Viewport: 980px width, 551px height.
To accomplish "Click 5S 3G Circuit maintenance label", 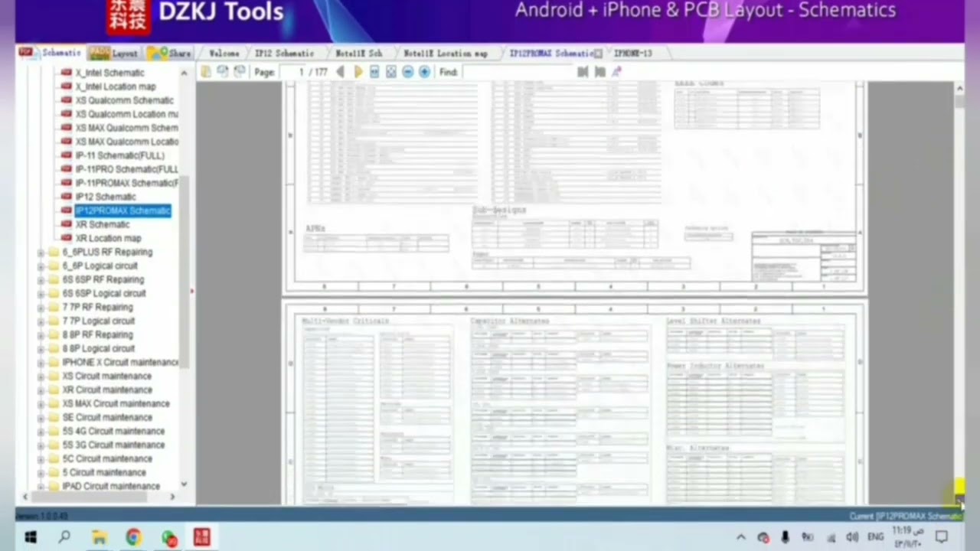I will [113, 445].
